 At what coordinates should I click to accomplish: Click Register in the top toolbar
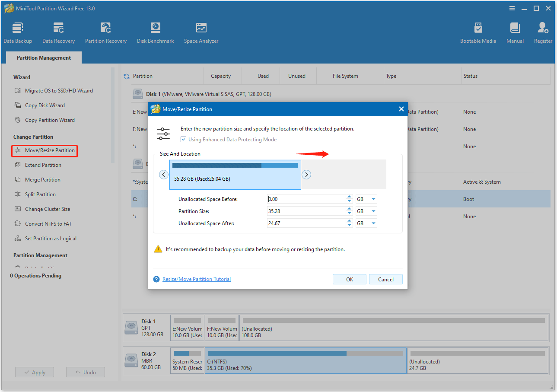tap(542, 32)
